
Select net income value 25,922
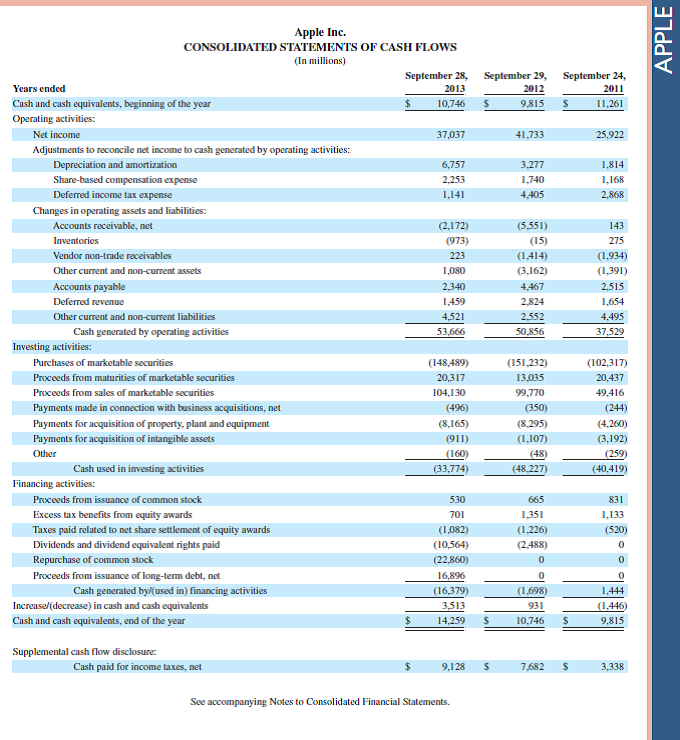point(610,135)
